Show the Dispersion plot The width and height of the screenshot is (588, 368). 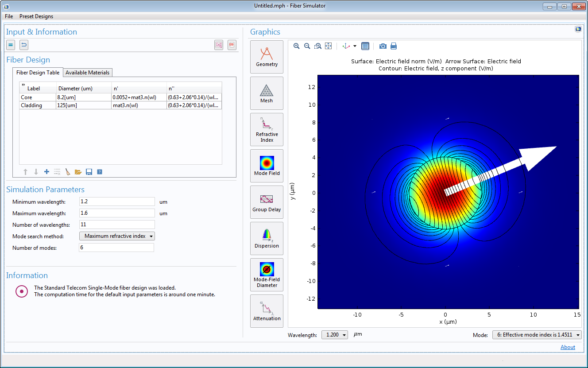click(267, 238)
